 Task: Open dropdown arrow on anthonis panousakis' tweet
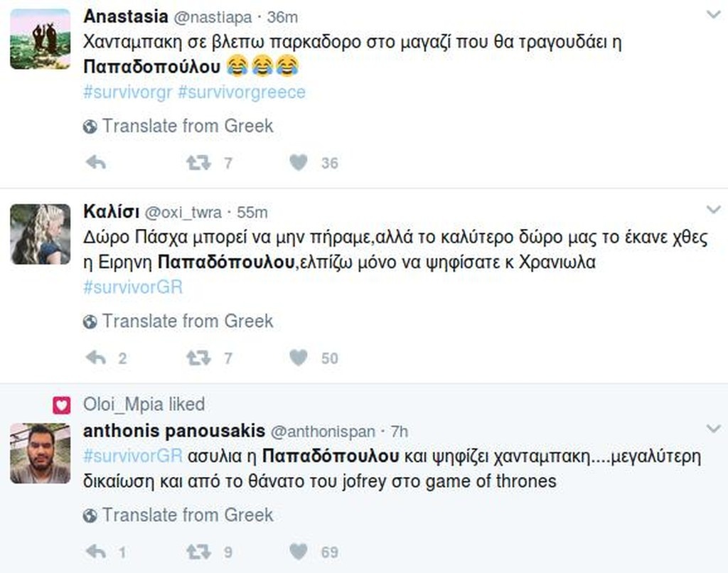tap(713, 428)
